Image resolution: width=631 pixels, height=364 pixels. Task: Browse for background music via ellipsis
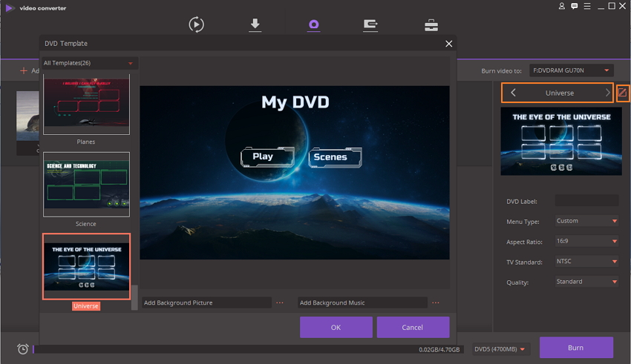click(x=436, y=302)
